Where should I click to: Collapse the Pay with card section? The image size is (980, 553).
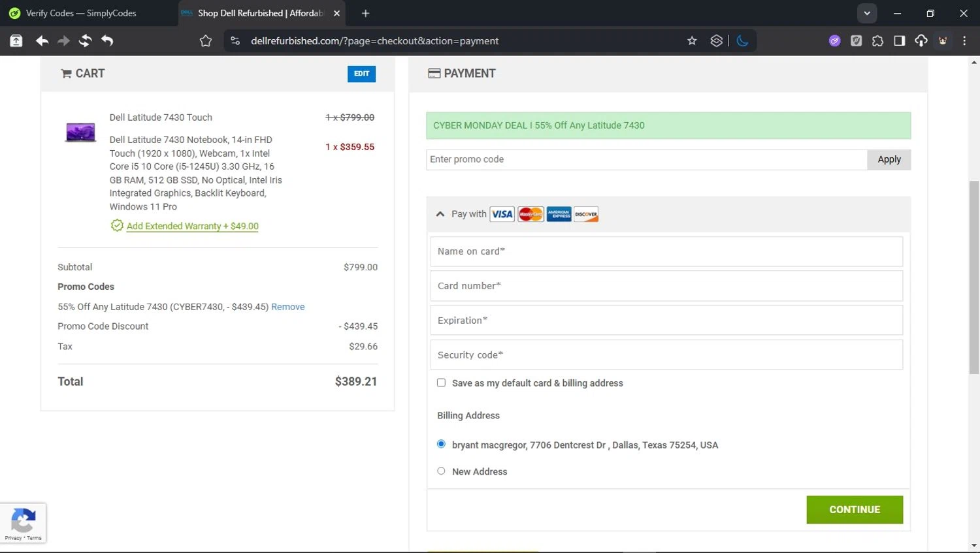(x=440, y=214)
